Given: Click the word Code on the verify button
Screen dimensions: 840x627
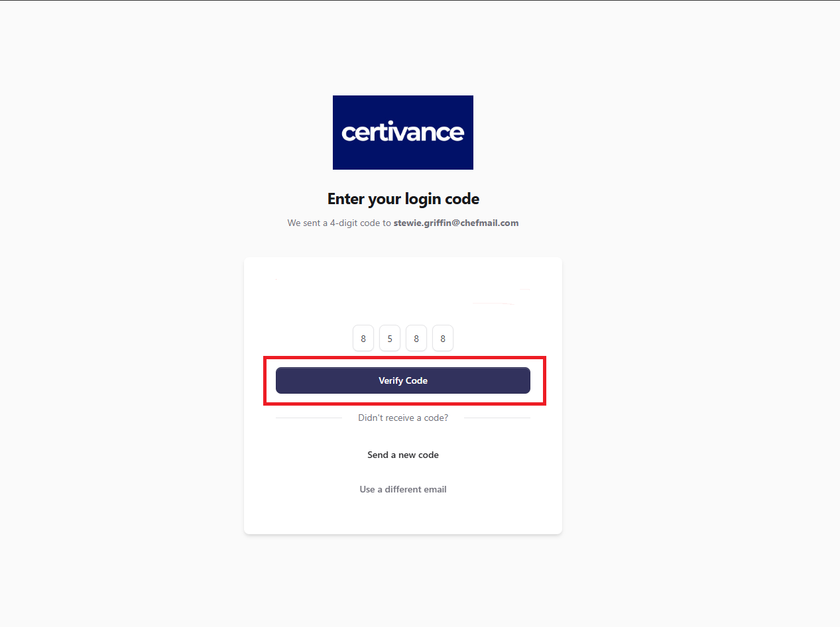Looking at the screenshot, I should tap(416, 380).
